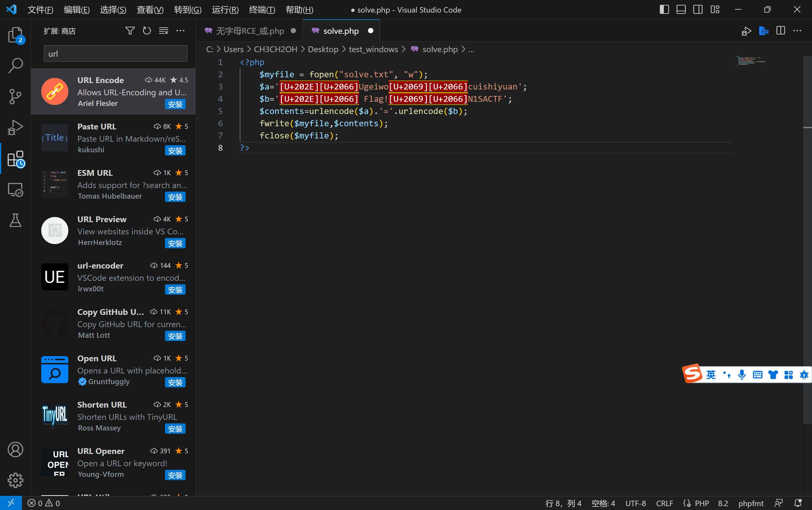Open the Run and Debug view
Screen dimensions: 812x510
pyautogui.click(x=15, y=128)
